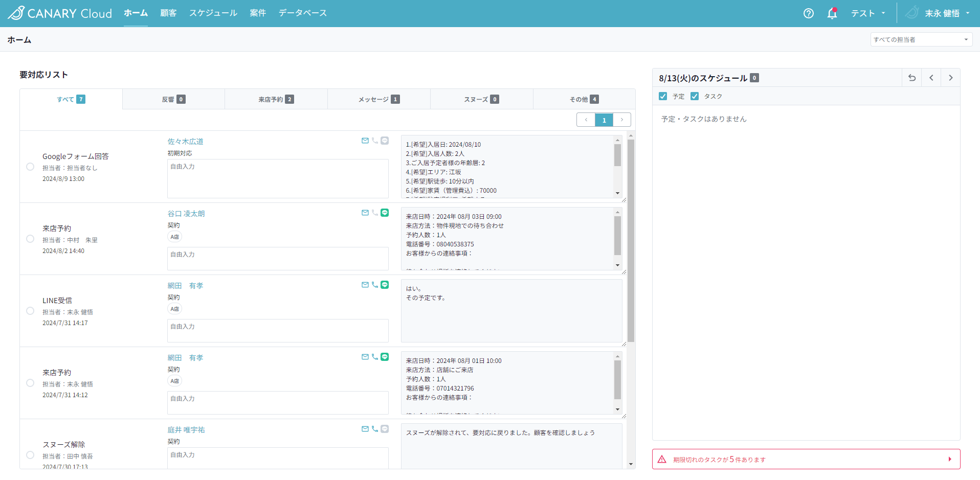This screenshot has width=980, height=480.
Task: Click the phone icon for 谷口 凌太朗
Action: click(x=375, y=213)
